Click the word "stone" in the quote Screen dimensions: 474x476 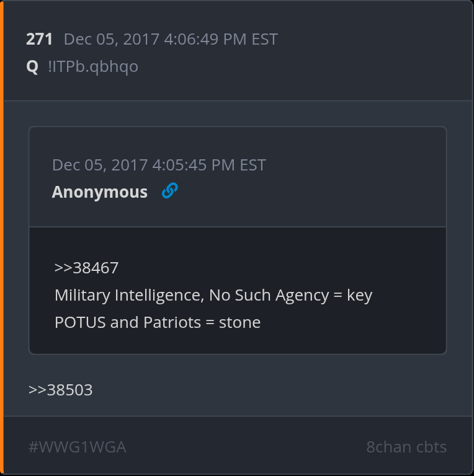pos(239,322)
